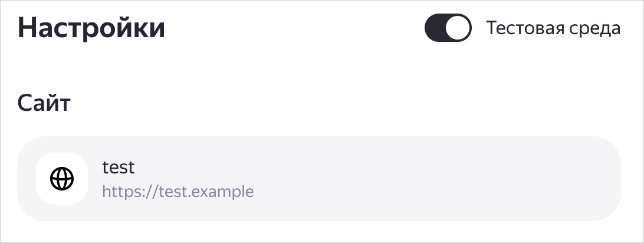Click the Настройки page heading

tap(91, 29)
